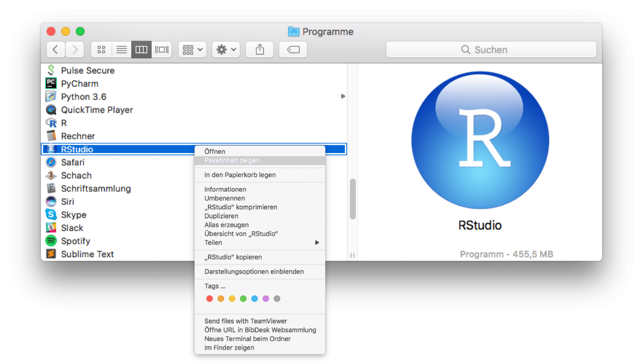Click the column scrollbar thumb
Image resolution: width=643 pixels, height=364 pixels.
[x=353, y=199]
